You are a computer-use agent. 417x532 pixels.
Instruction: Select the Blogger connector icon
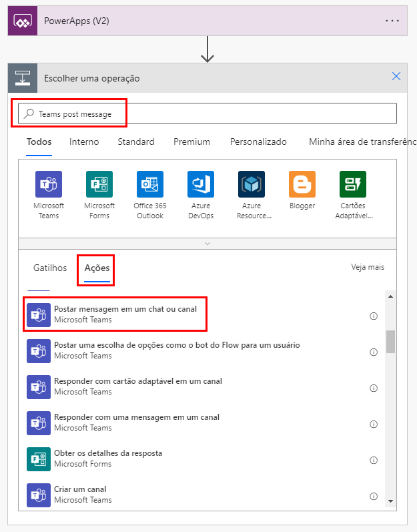302,184
